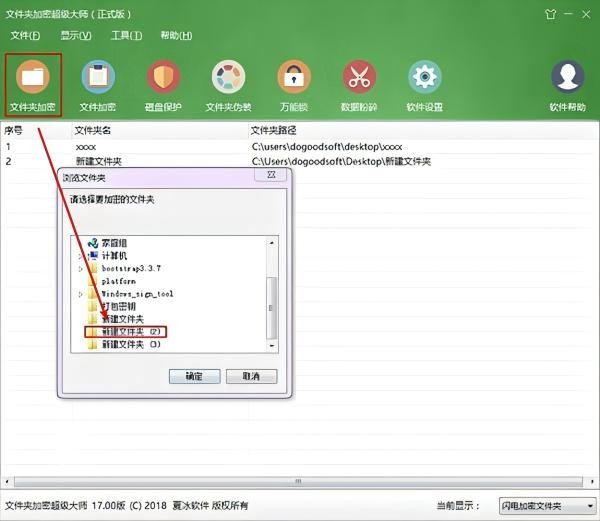The height and width of the screenshot is (521, 600).
Task: Open the 文件(F) menu
Action: (x=24, y=36)
